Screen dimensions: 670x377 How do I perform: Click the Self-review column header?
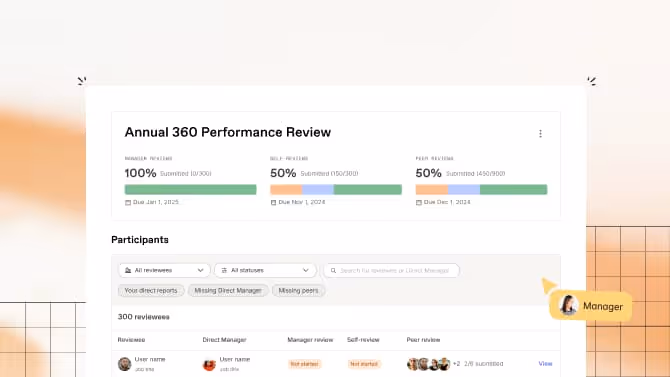click(363, 340)
